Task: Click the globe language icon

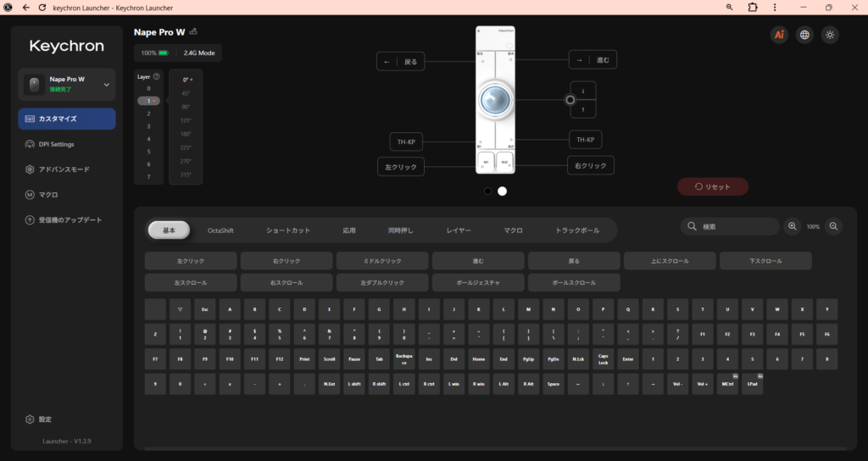Action: pos(804,35)
